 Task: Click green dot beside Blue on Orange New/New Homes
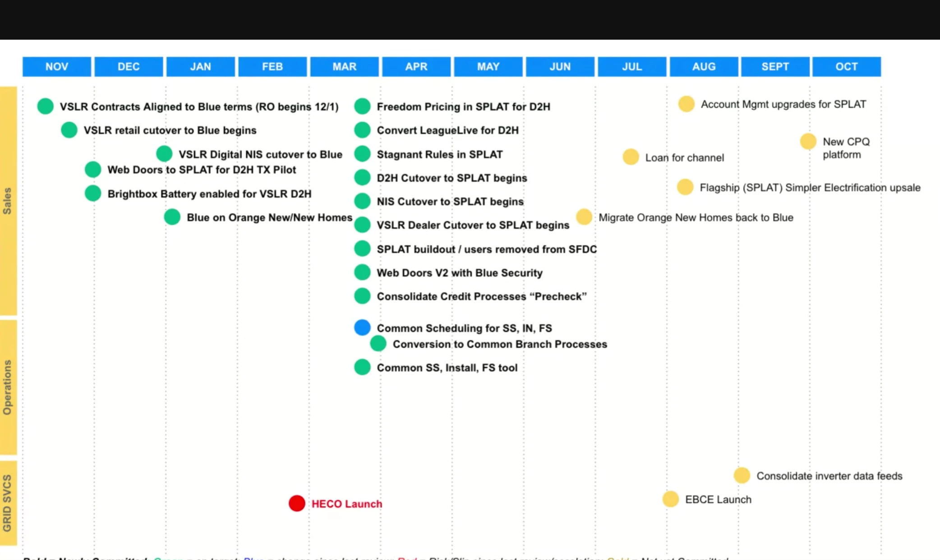[172, 217]
